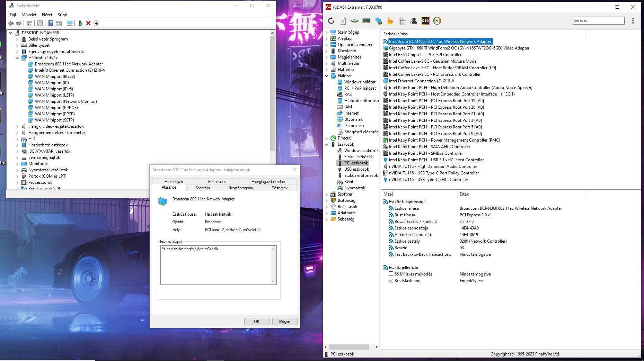Click the AIDA64 tree horizontal scrollbar
This screenshot has width=644, height=361.
tap(351, 347)
